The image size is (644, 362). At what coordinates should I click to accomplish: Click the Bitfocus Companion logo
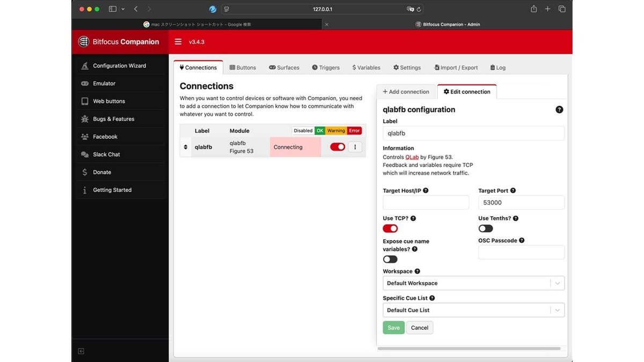click(x=119, y=42)
